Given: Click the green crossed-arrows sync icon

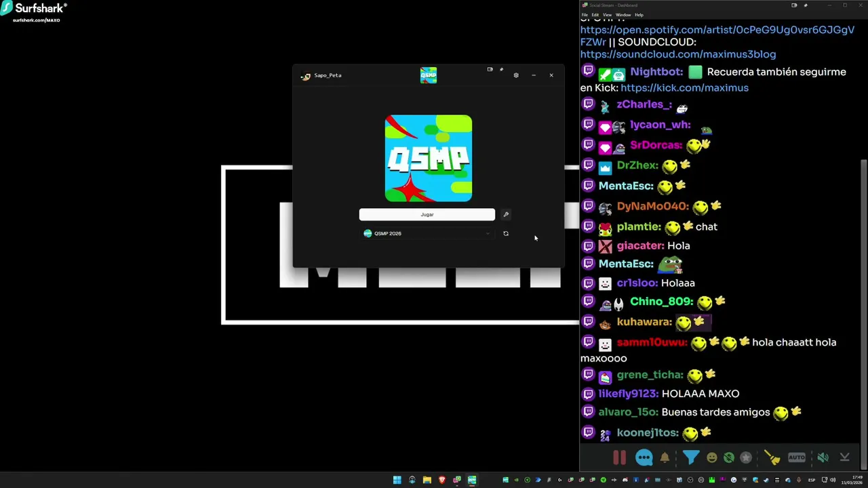Looking at the screenshot, I should click(x=728, y=458).
